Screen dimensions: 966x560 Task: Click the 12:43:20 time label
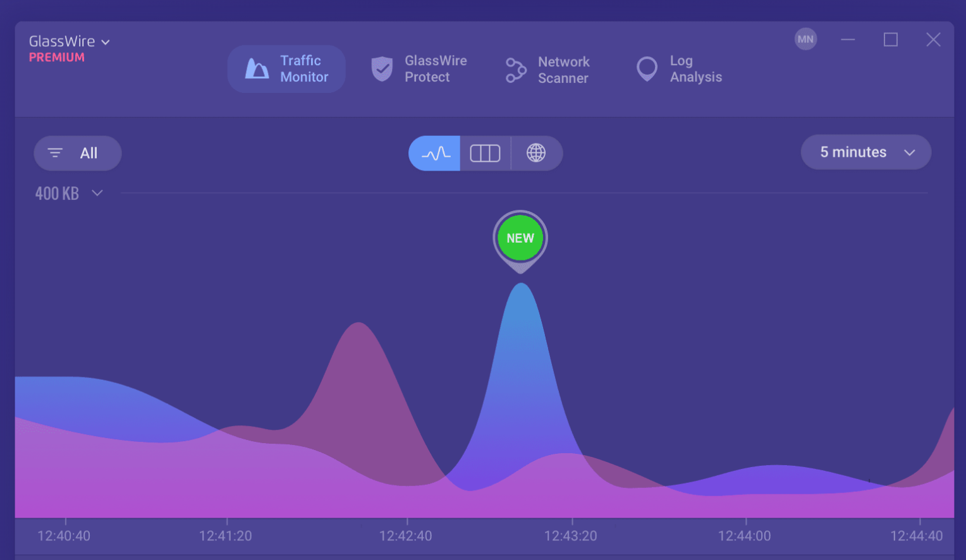[x=571, y=536]
